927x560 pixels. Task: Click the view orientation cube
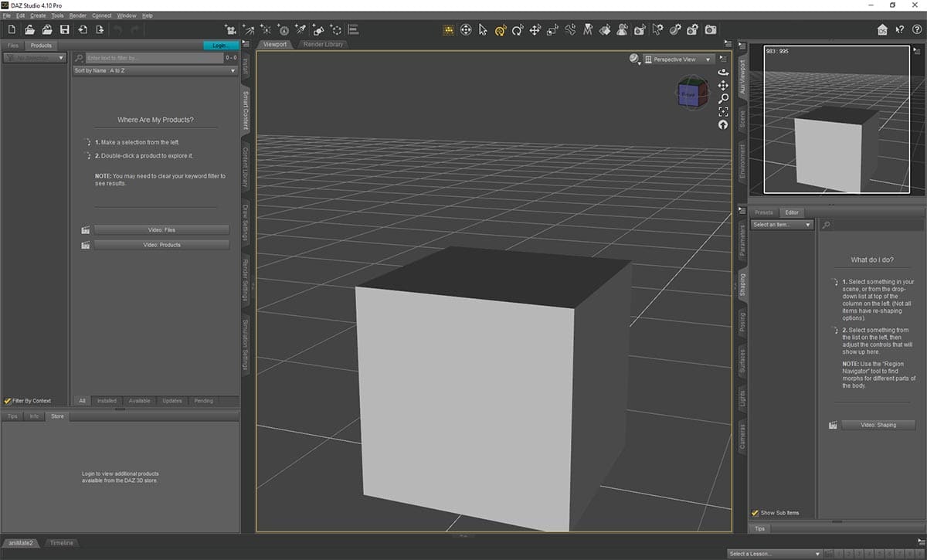(x=691, y=93)
